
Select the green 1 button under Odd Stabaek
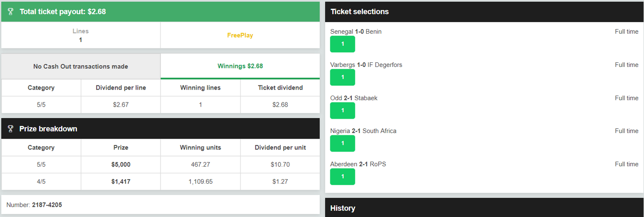point(342,110)
